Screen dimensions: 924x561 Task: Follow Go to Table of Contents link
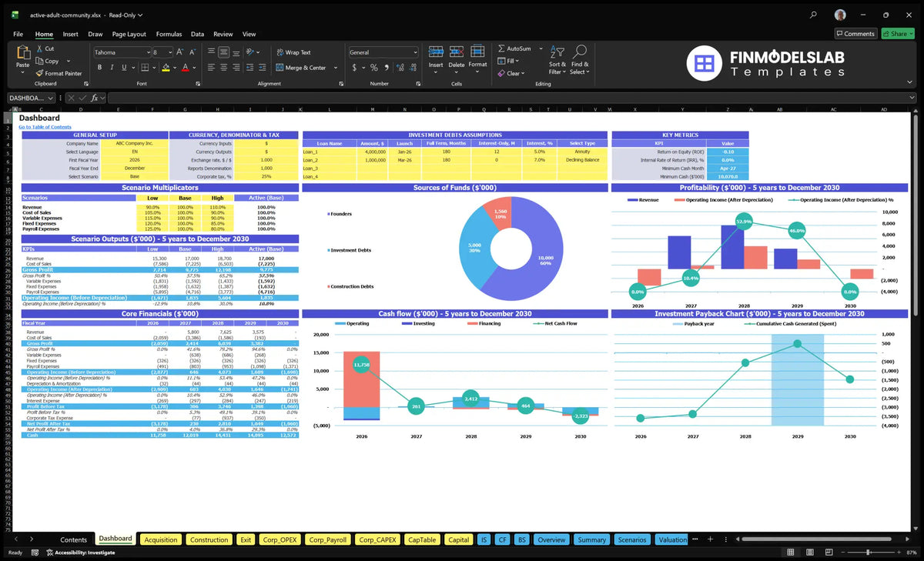[x=45, y=127]
